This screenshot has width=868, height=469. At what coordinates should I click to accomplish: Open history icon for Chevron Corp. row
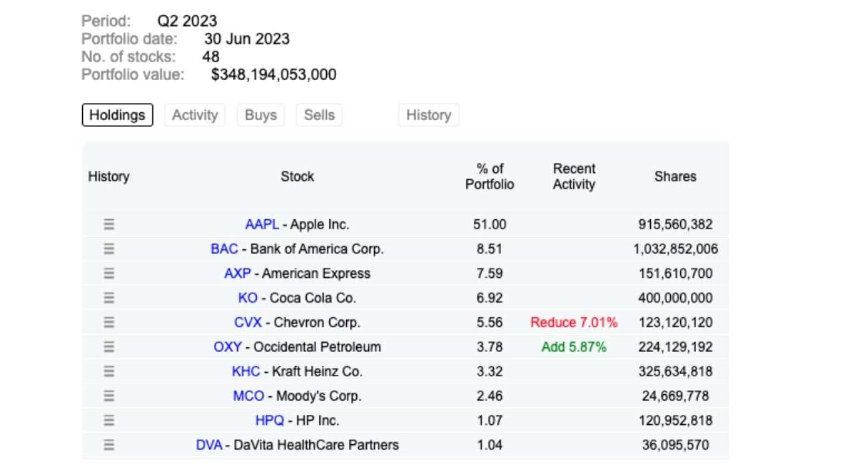coord(109,323)
